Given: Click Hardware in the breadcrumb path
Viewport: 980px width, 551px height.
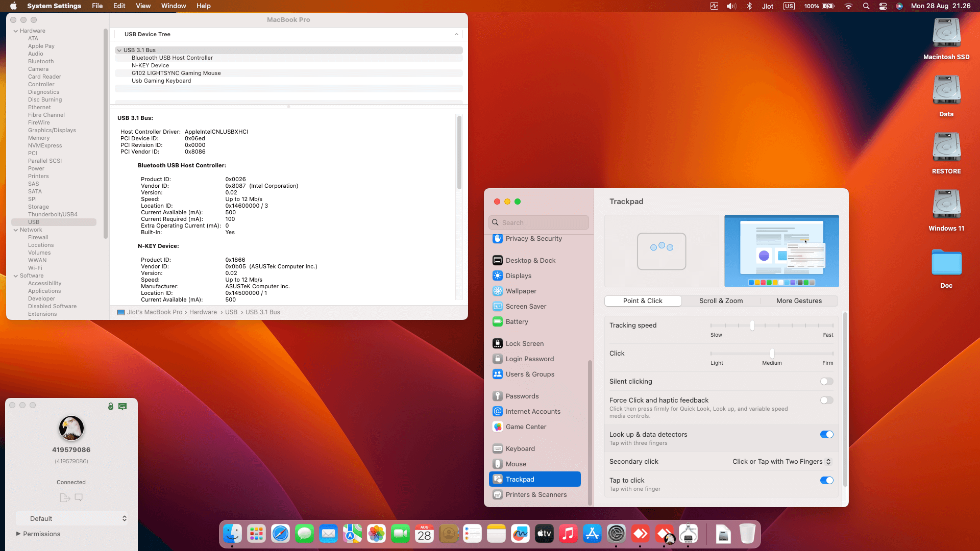Looking at the screenshot, I should point(203,312).
